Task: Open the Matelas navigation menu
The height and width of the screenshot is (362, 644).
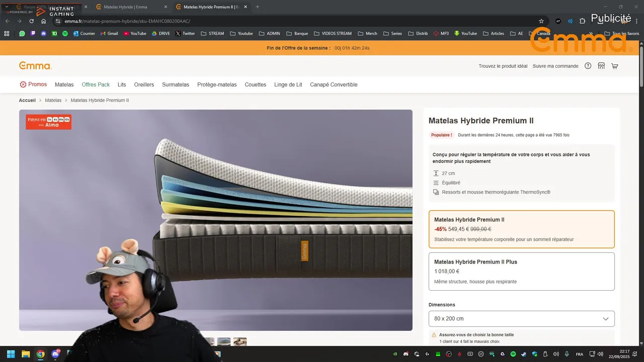Action: 64,84
